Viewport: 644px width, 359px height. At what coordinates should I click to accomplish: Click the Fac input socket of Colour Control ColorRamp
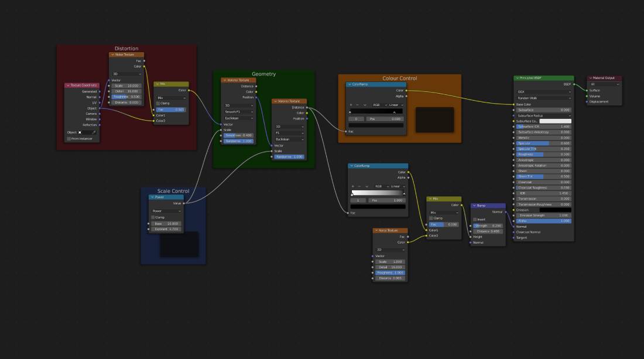[x=346, y=131]
